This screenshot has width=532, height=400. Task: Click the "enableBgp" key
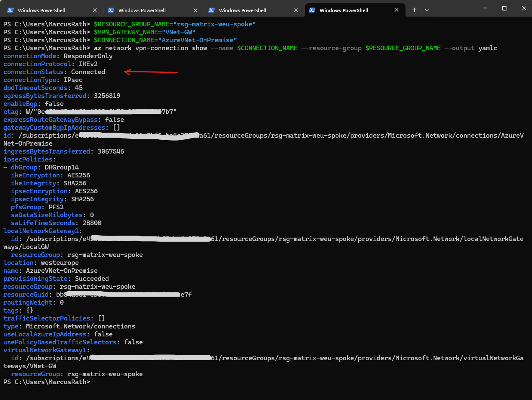click(20, 104)
